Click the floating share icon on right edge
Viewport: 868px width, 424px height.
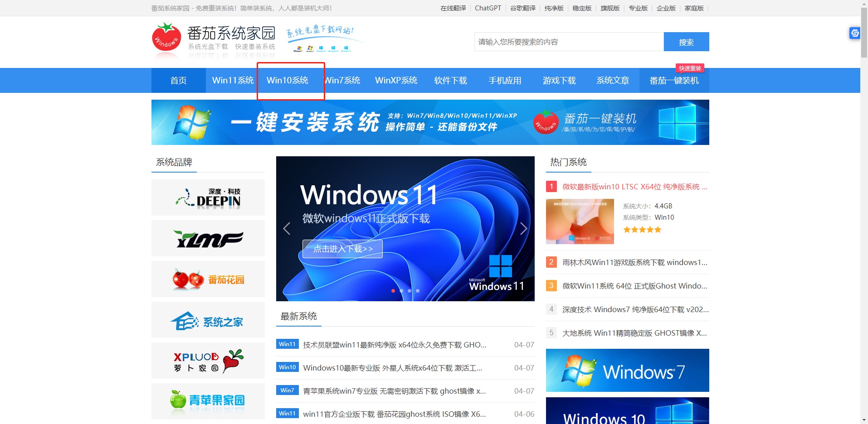click(854, 33)
